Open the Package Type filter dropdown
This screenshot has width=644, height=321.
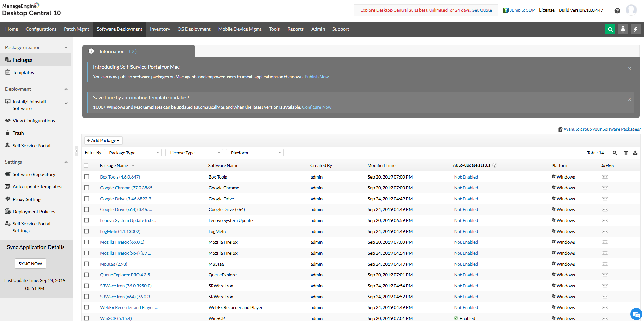(x=133, y=152)
